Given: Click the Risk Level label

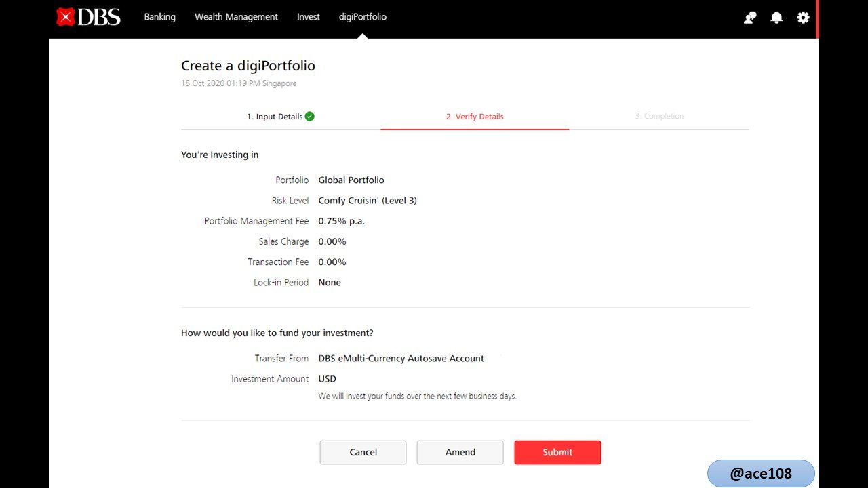Looking at the screenshot, I should [290, 201].
